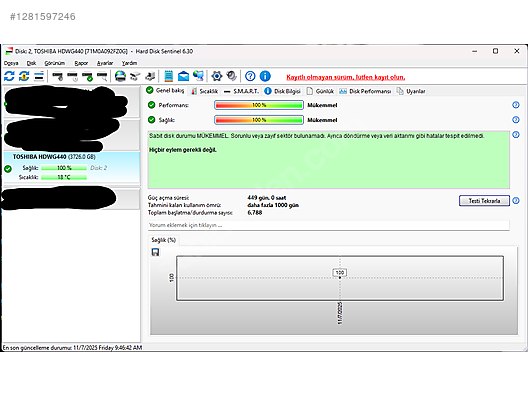Click the Performans 100% progress bar

(x=259, y=105)
